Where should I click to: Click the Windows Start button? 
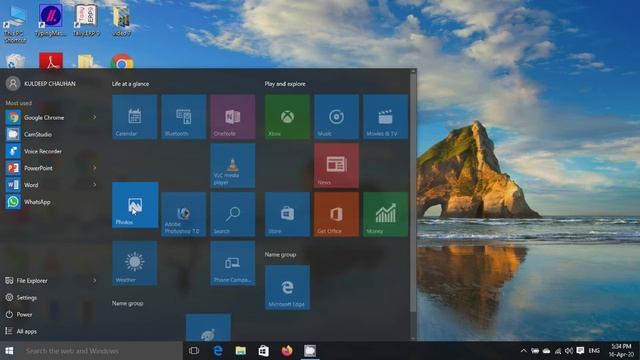pyautogui.click(x=9, y=351)
